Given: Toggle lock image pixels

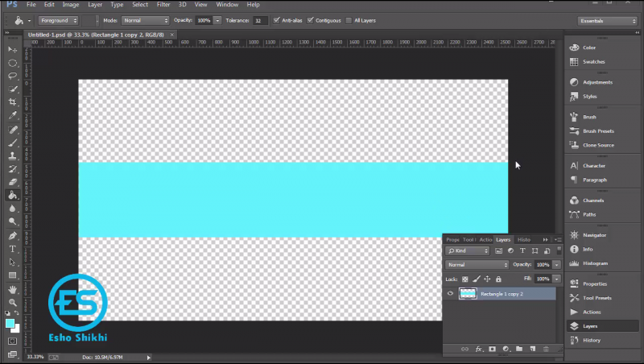Looking at the screenshot, I should click(477, 279).
